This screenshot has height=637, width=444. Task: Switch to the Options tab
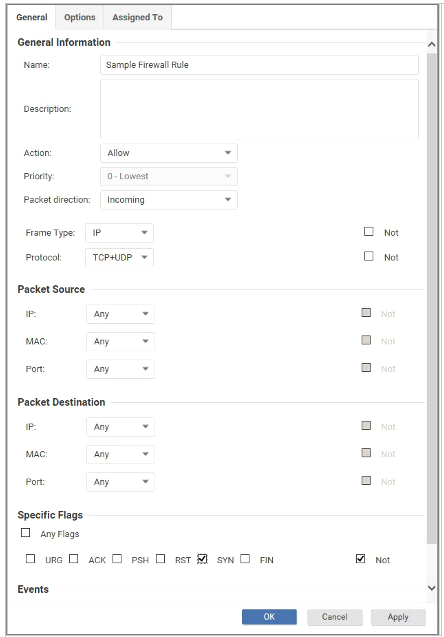pyautogui.click(x=80, y=17)
